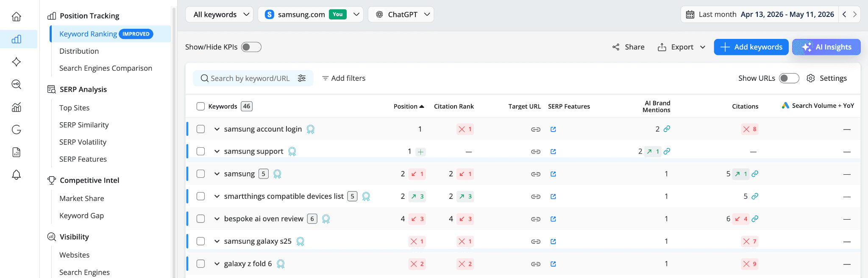Open Top Sites in sidebar
Image resolution: width=868 pixels, height=278 pixels.
tap(74, 108)
